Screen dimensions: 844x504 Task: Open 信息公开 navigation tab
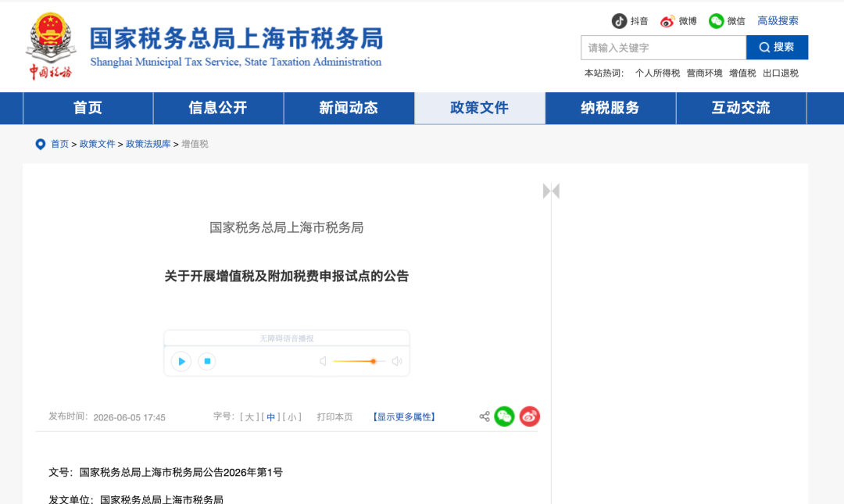pos(218,109)
